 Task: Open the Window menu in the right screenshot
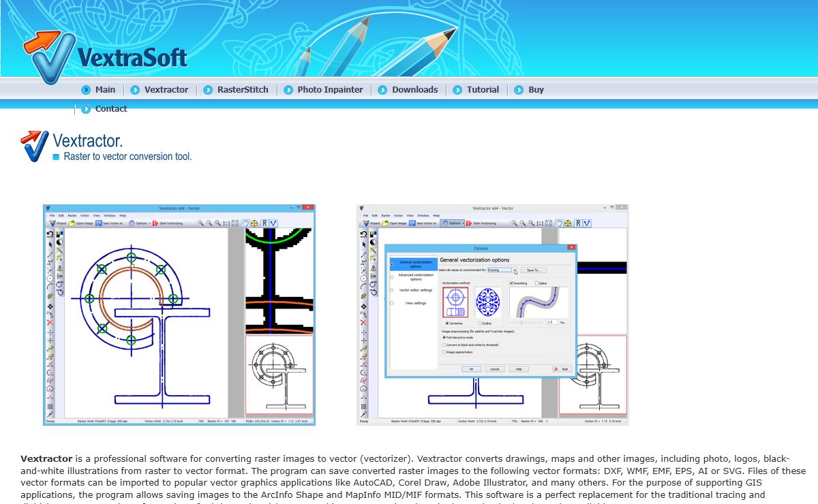(423, 215)
